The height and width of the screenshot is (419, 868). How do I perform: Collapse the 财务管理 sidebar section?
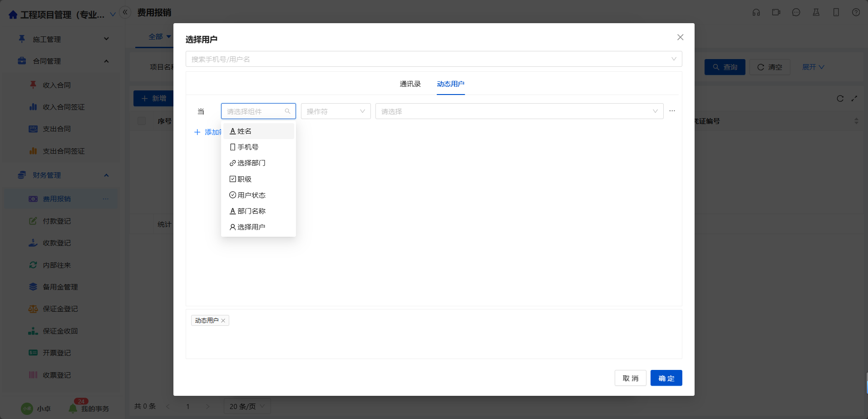coord(106,175)
